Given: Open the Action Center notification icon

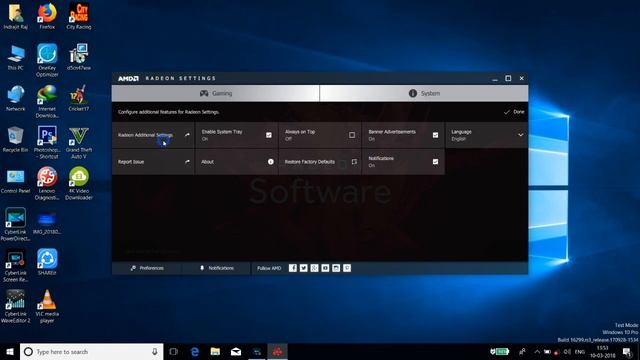Looking at the screenshot, I should 627,352.
